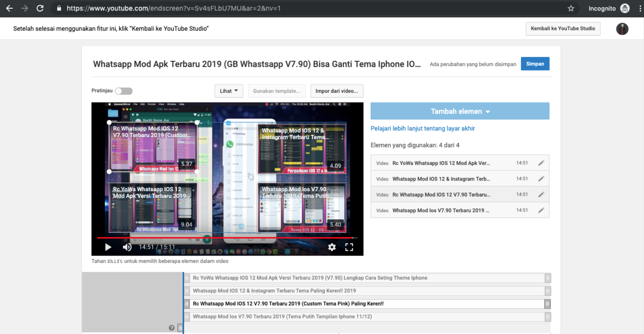Open the Lihat dropdown
This screenshot has width=644, height=334.
(x=229, y=91)
